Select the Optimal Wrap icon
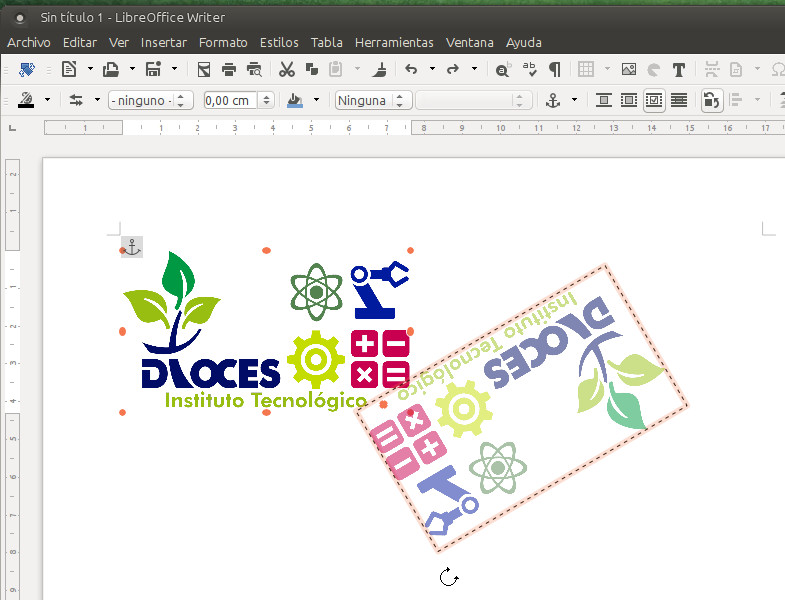The height and width of the screenshot is (600, 785). [654, 100]
